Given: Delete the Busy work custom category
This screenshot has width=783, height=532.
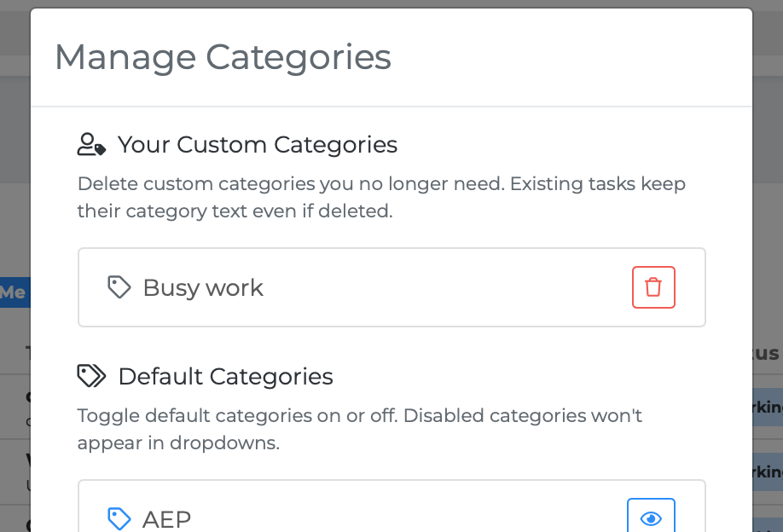Looking at the screenshot, I should 653,287.
